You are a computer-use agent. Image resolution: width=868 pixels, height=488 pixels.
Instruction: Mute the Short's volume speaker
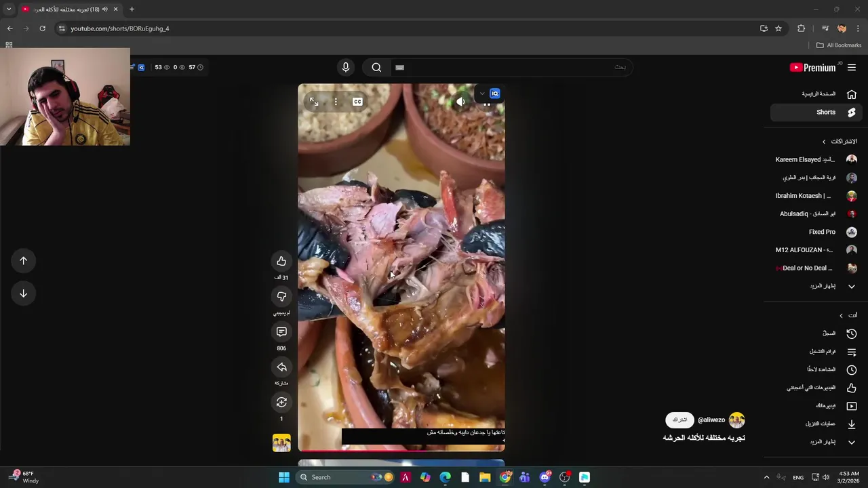pos(460,102)
